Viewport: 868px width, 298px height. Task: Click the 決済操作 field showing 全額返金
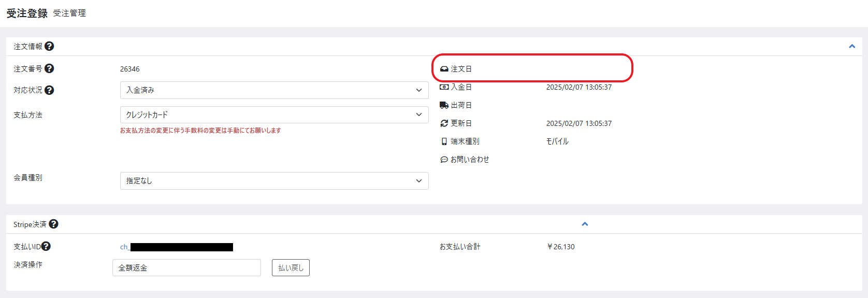tap(186, 268)
